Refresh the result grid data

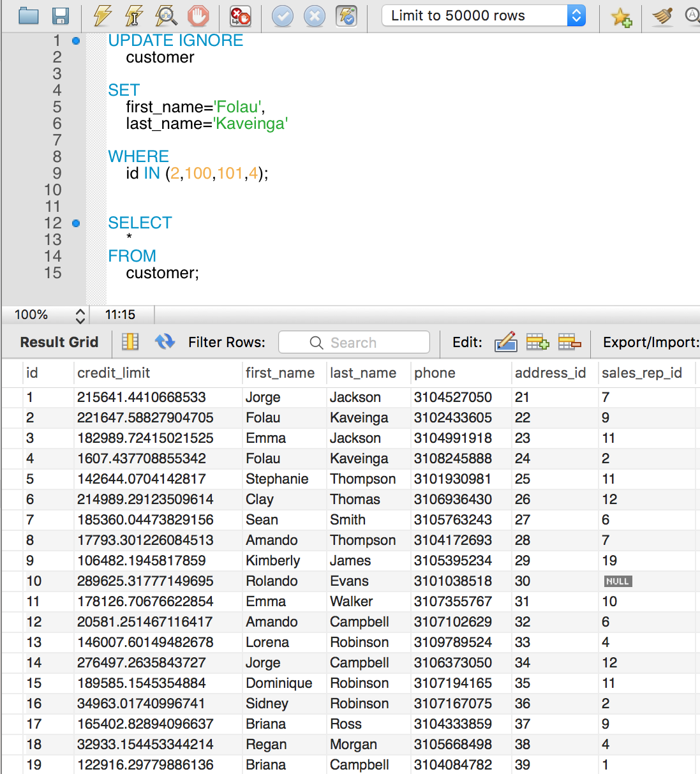[165, 342]
